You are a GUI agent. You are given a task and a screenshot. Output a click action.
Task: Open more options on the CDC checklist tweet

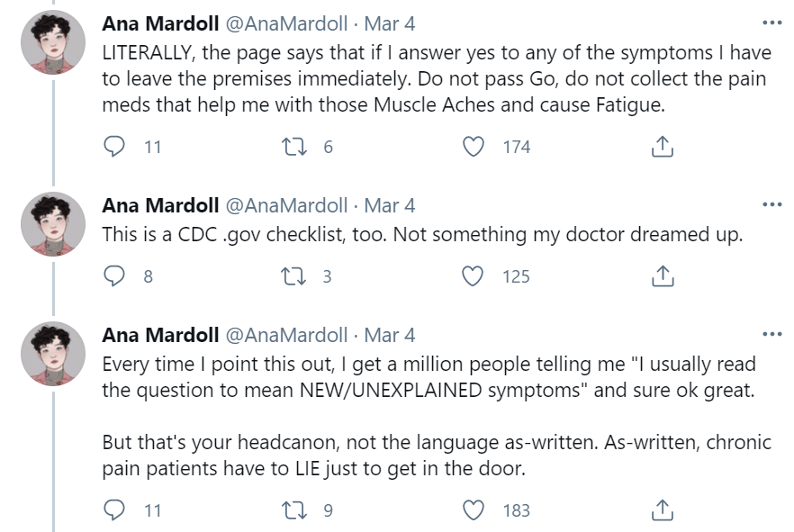point(771,205)
